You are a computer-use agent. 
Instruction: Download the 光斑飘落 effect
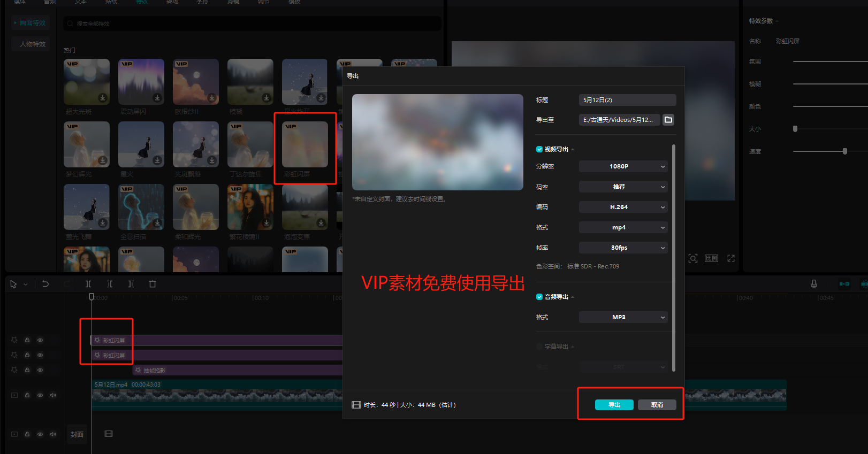(x=212, y=160)
